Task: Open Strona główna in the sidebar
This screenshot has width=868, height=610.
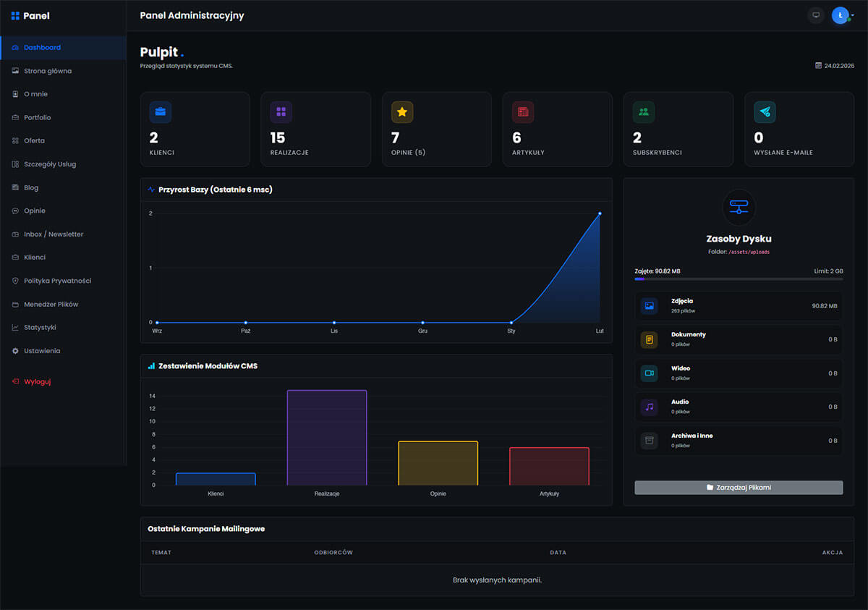Action: click(x=48, y=71)
